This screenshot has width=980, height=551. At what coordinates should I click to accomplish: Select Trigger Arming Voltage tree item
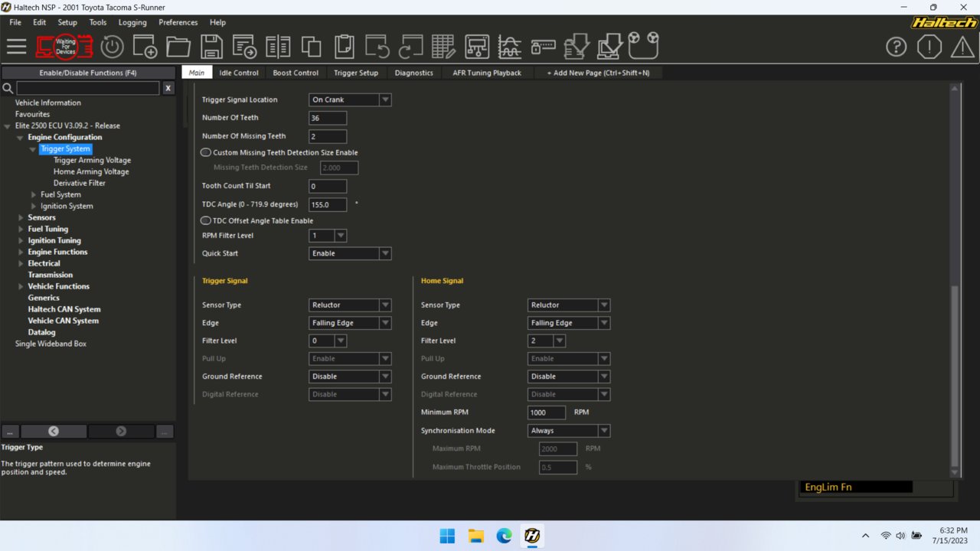pos(92,161)
